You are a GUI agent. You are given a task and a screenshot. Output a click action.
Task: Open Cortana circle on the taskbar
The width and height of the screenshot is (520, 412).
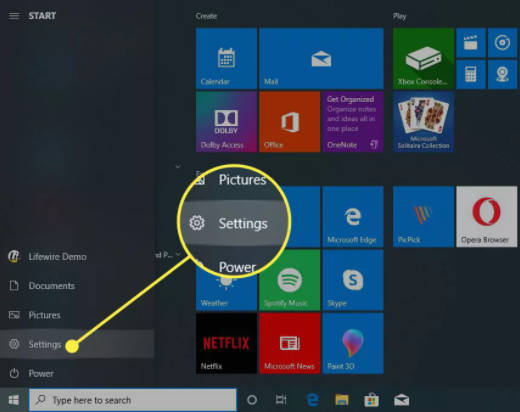point(252,400)
